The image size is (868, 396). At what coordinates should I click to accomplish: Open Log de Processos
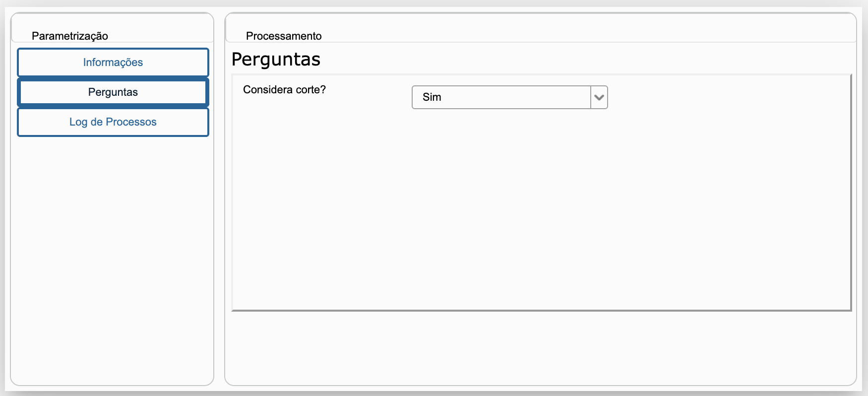tap(113, 122)
